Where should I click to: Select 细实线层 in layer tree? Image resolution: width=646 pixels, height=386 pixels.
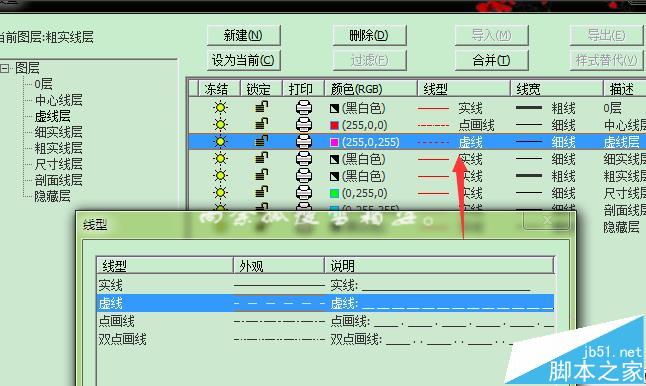[59, 132]
